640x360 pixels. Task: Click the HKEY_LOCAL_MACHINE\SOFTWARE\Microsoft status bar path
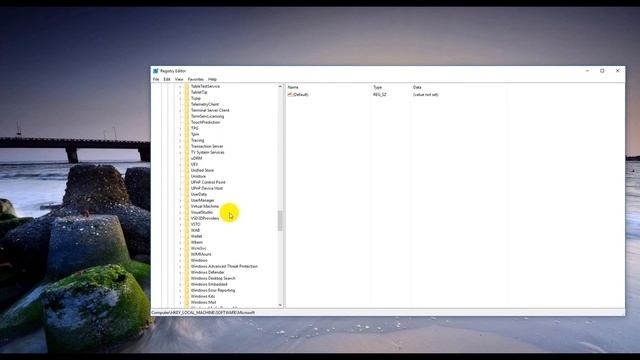point(203,313)
